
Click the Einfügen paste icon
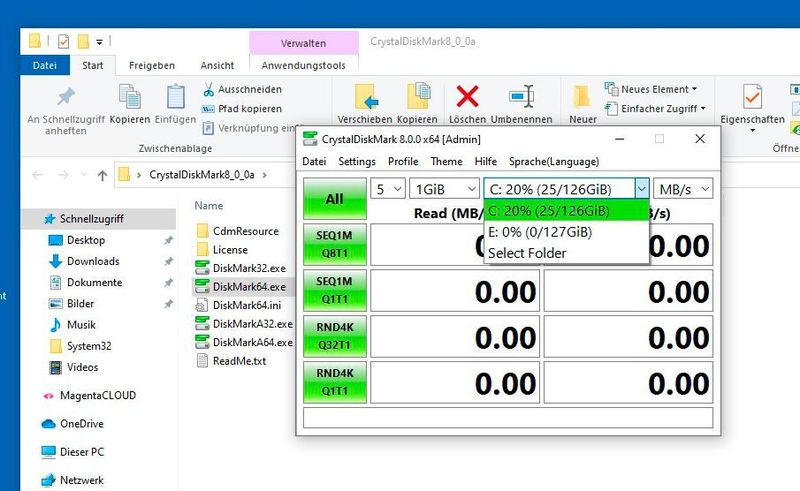(x=176, y=96)
